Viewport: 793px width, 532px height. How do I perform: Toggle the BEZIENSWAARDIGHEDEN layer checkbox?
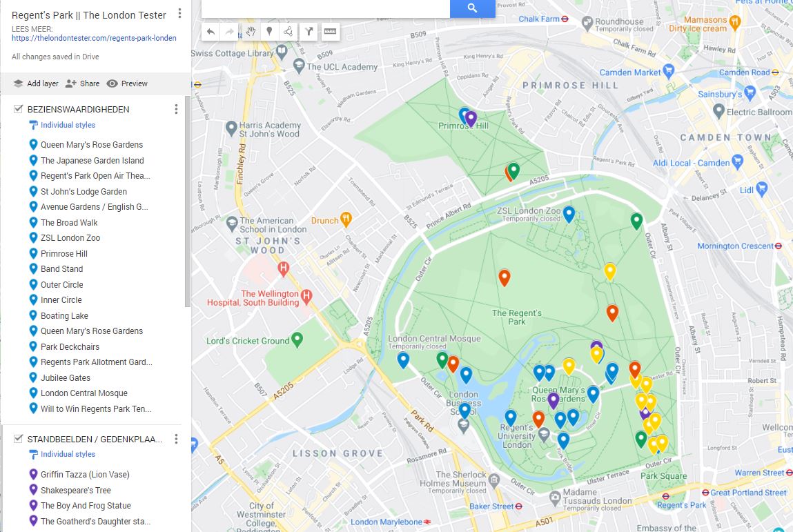[x=18, y=109]
